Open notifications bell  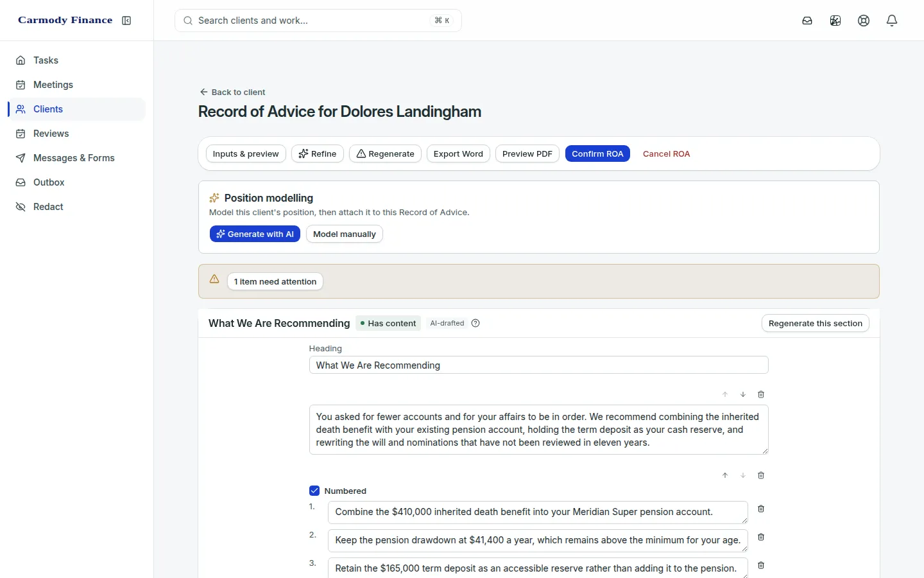892,21
